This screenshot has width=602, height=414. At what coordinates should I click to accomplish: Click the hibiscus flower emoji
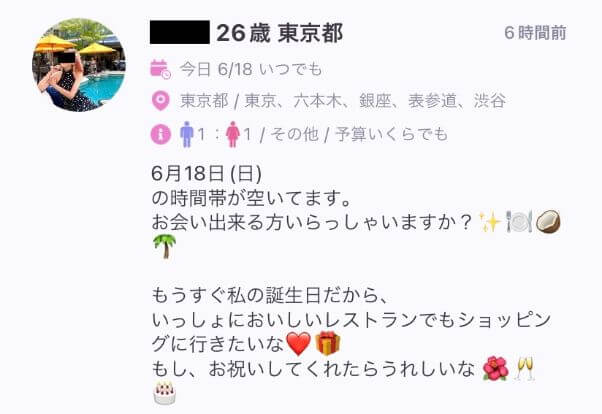[x=495, y=368]
